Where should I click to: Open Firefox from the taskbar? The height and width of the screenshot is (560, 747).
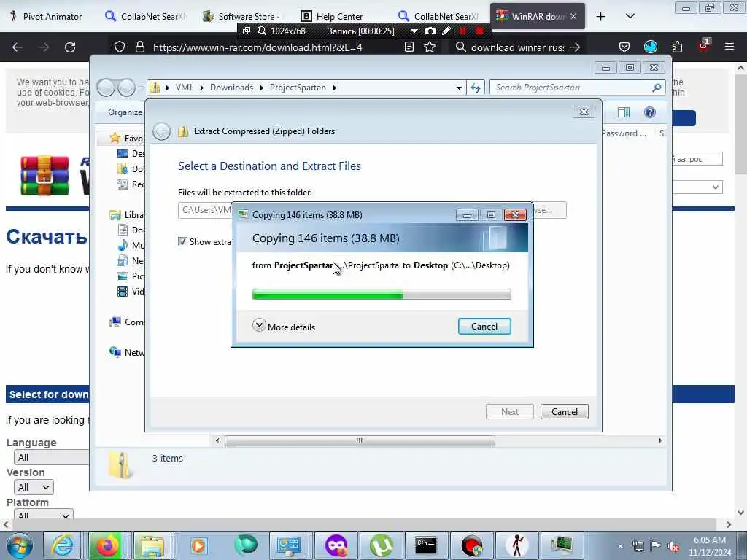[107, 545]
